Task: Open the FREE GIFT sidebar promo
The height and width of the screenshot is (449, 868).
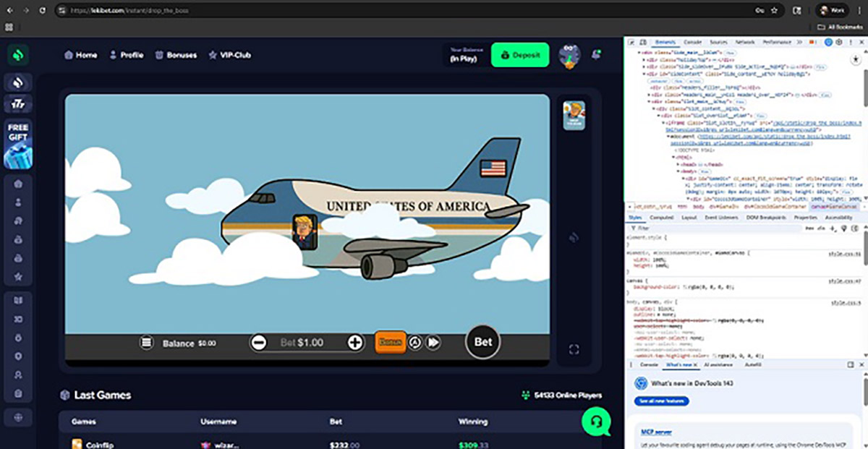Action: [x=18, y=145]
